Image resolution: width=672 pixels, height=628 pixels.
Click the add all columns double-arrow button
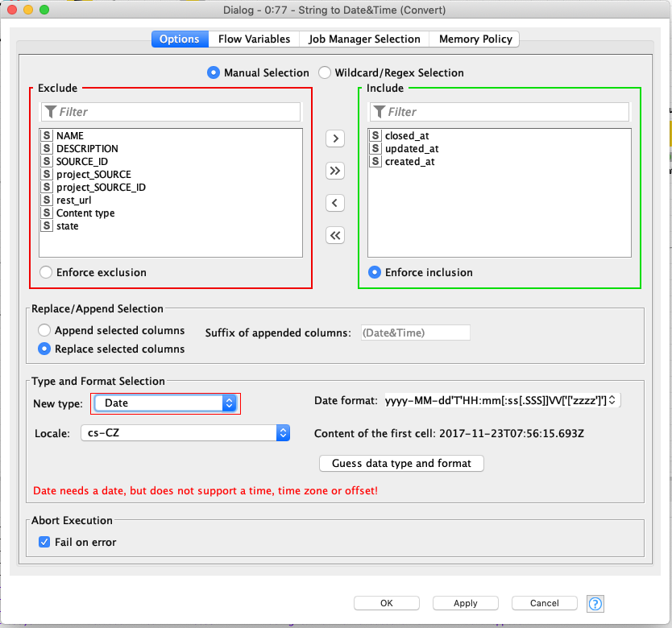tap(335, 171)
